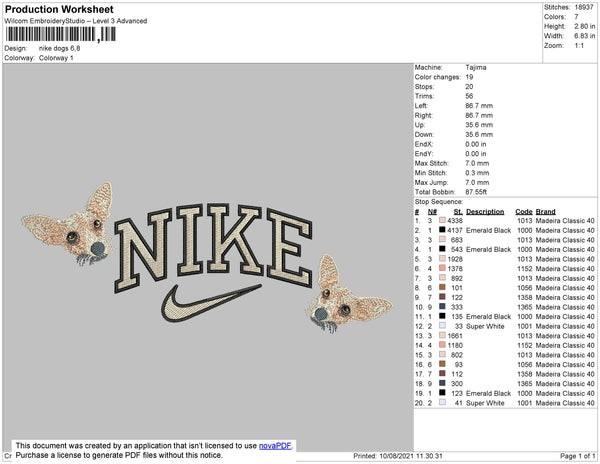The height and width of the screenshot is (464, 600).
Task: Select the brown swatch in stop row 8
Action: [x=442, y=287]
